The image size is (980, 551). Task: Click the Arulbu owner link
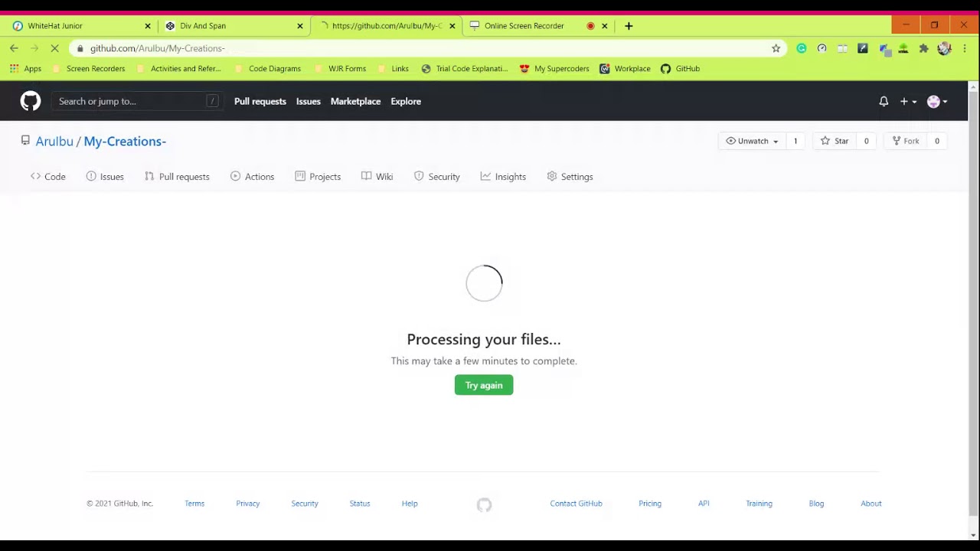[54, 141]
